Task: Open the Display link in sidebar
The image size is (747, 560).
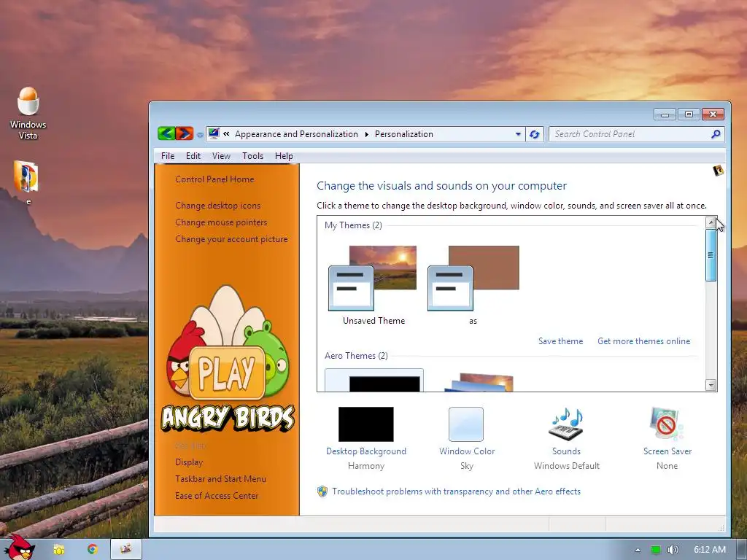Action: click(189, 462)
